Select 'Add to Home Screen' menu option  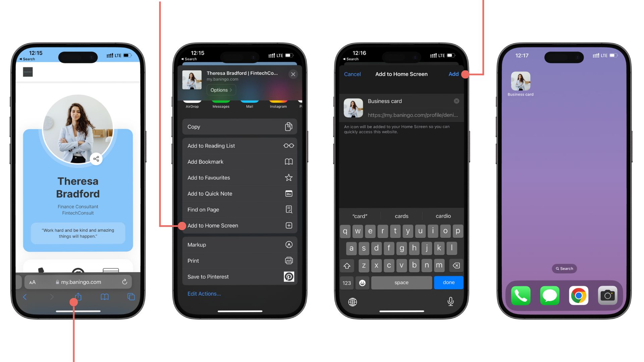(239, 226)
